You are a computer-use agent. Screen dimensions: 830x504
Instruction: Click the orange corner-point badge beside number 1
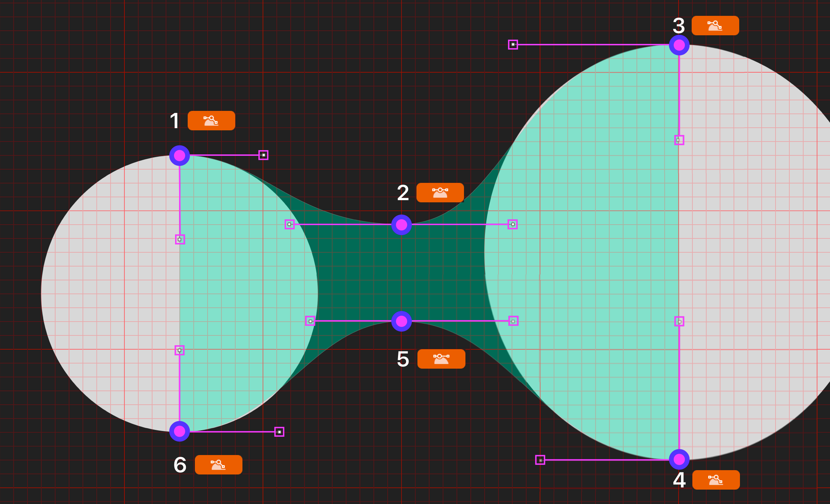click(x=211, y=121)
